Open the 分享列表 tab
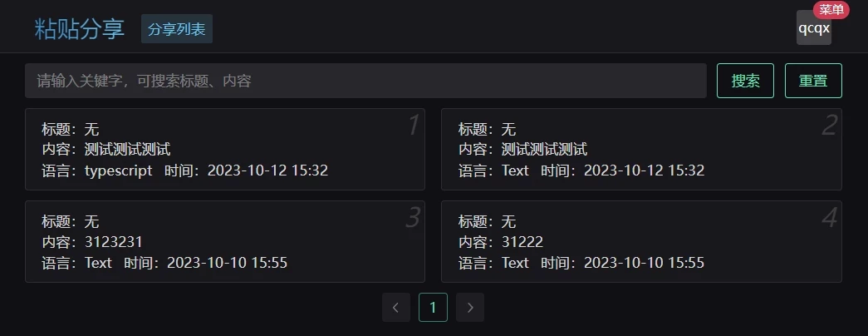868x336 pixels. pos(177,28)
